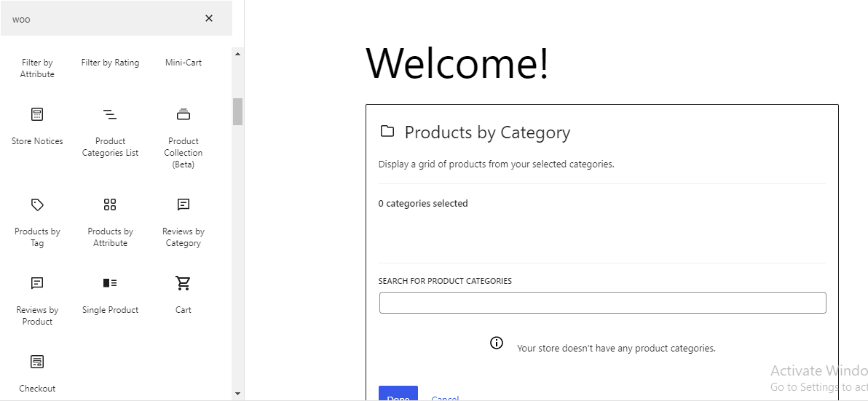Clear the 'woo' block search
The height and width of the screenshot is (401, 868).
click(209, 18)
